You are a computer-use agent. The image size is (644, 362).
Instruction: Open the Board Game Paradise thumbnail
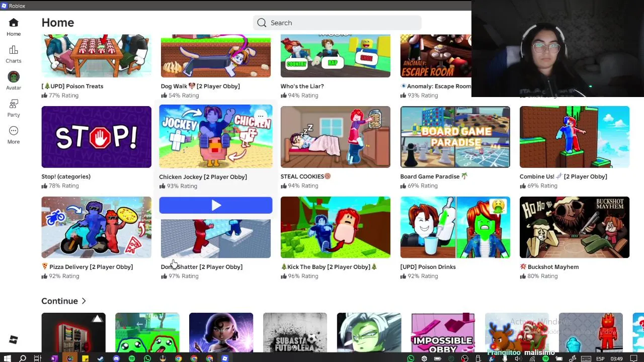tap(455, 137)
